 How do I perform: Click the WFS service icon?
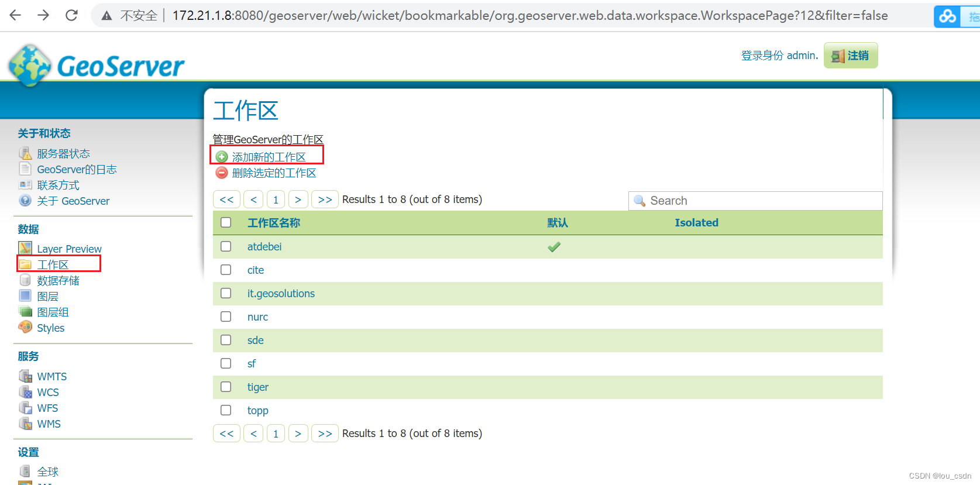point(25,407)
